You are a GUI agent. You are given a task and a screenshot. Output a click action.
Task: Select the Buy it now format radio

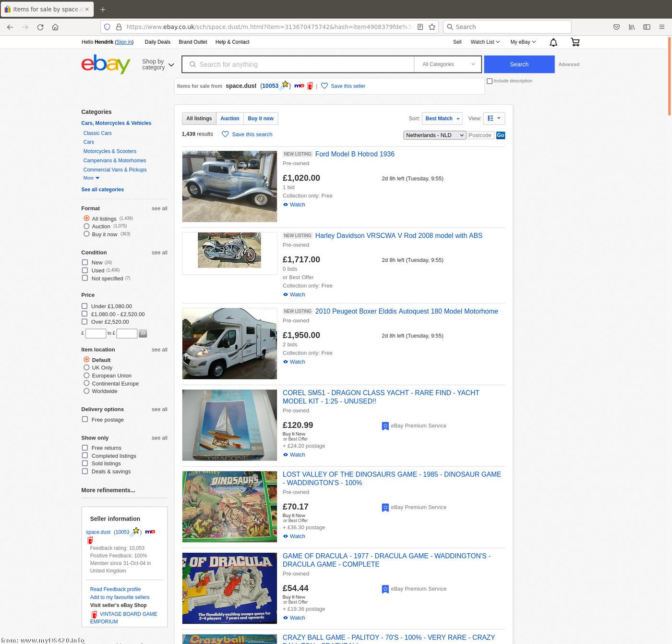pyautogui.click(x=86, y=234)
